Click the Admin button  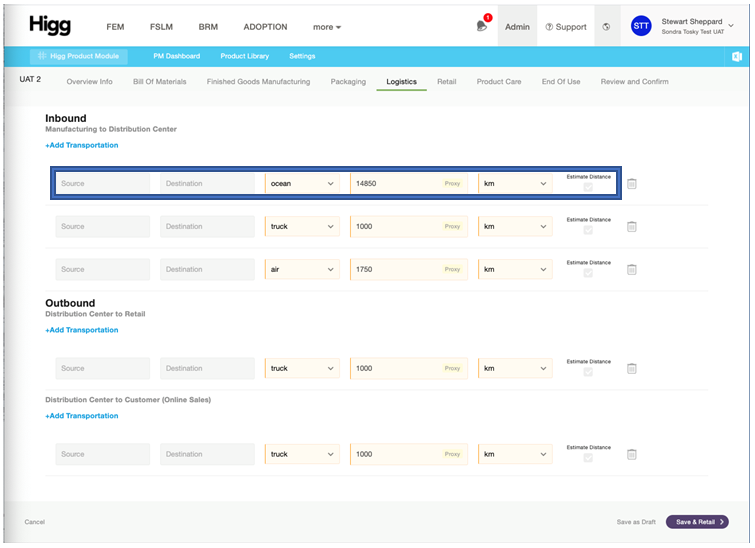(517, 27)
